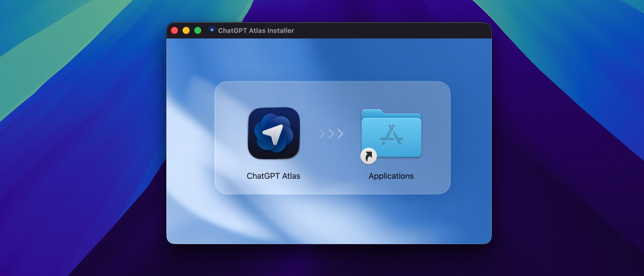644x276 pixels.
Task: Click empty space inside the frosted panel top
Action: point(332,94)
